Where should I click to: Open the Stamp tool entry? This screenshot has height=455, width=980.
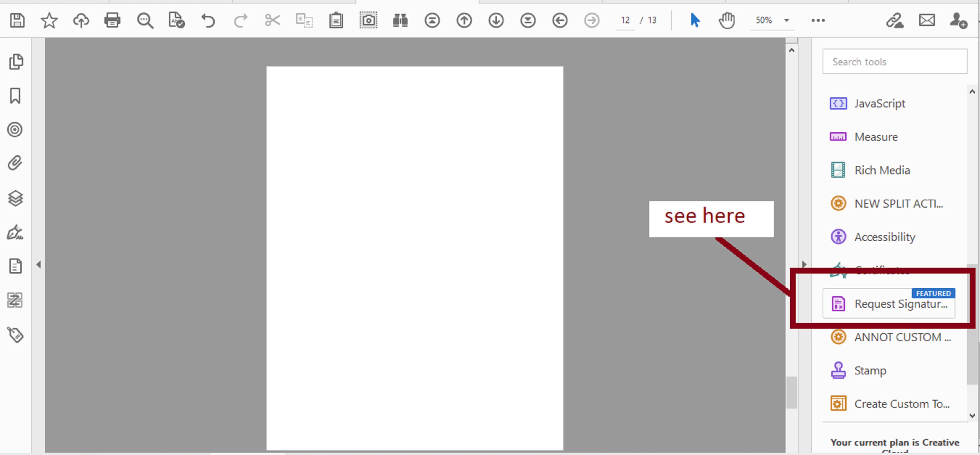(870, 370)
